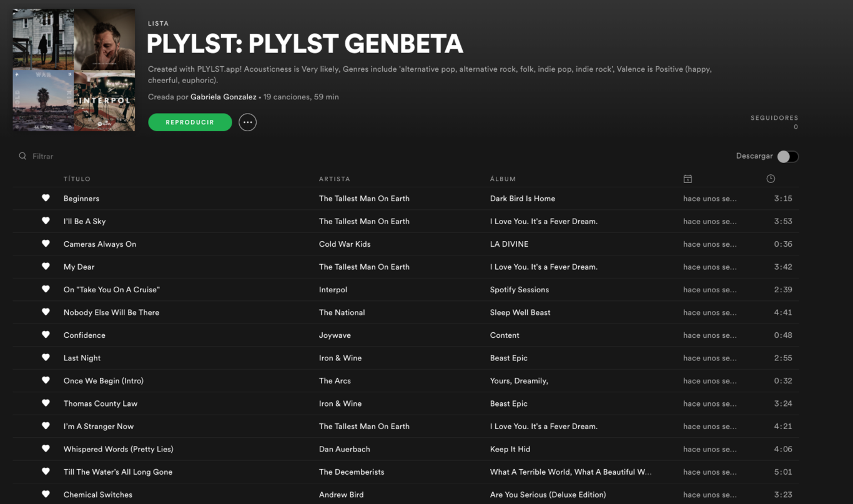Screen dimensions: 853x504
Task: Open the more options (...) menu
Action: pyautogui.click(x=247, y=122)
